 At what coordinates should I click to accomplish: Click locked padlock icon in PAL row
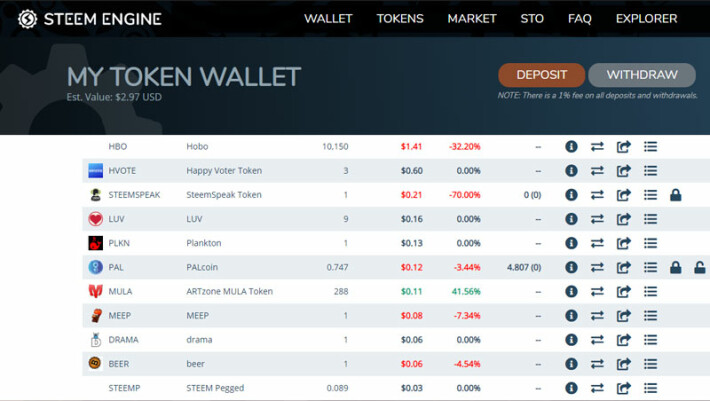[676, 267]
